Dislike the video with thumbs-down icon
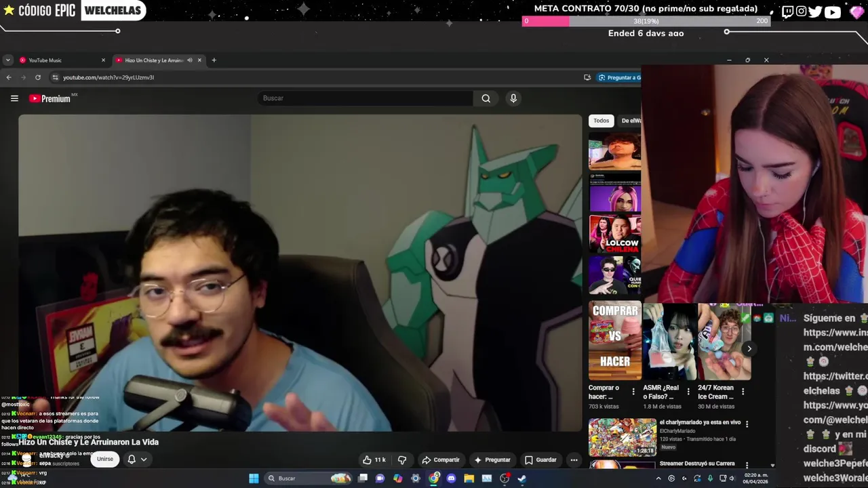This screenshot has width=868, height=488. click(402, 460)
